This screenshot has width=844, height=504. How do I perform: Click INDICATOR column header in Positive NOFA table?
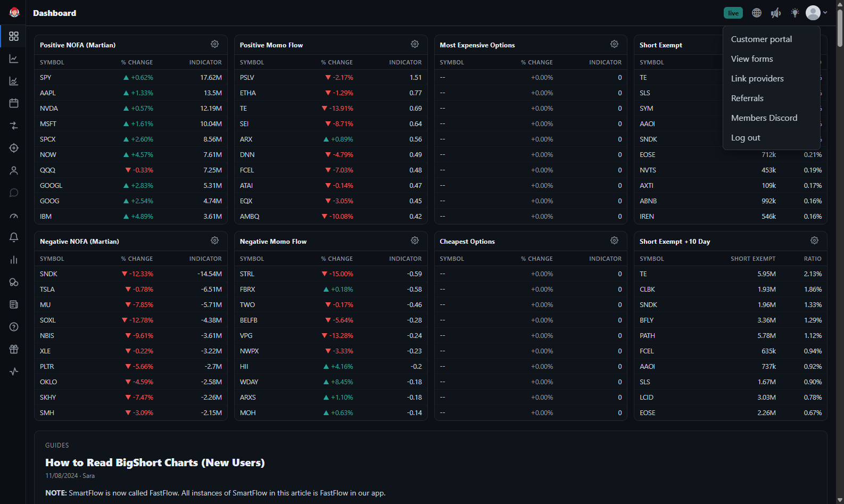[x=205, y=62]
